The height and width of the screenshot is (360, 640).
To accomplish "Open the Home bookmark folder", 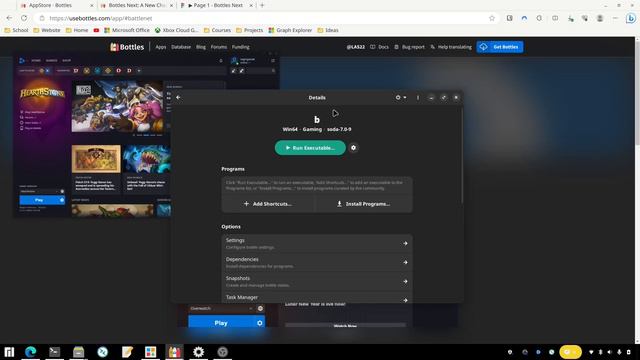I will (77, 30).
